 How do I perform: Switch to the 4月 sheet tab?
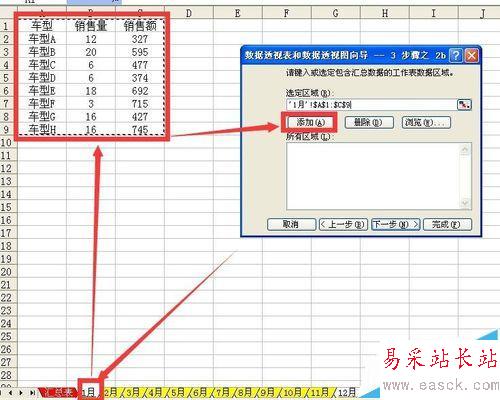[155, 392]
